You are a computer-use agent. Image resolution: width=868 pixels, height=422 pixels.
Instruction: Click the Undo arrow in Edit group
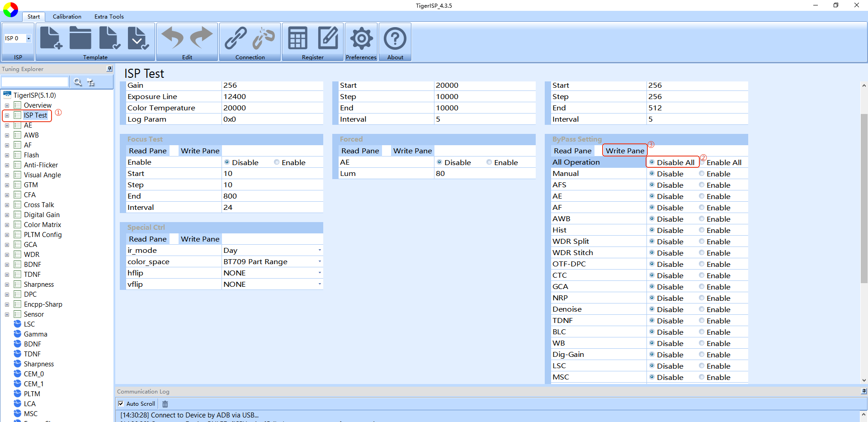[x=173, y=38]
